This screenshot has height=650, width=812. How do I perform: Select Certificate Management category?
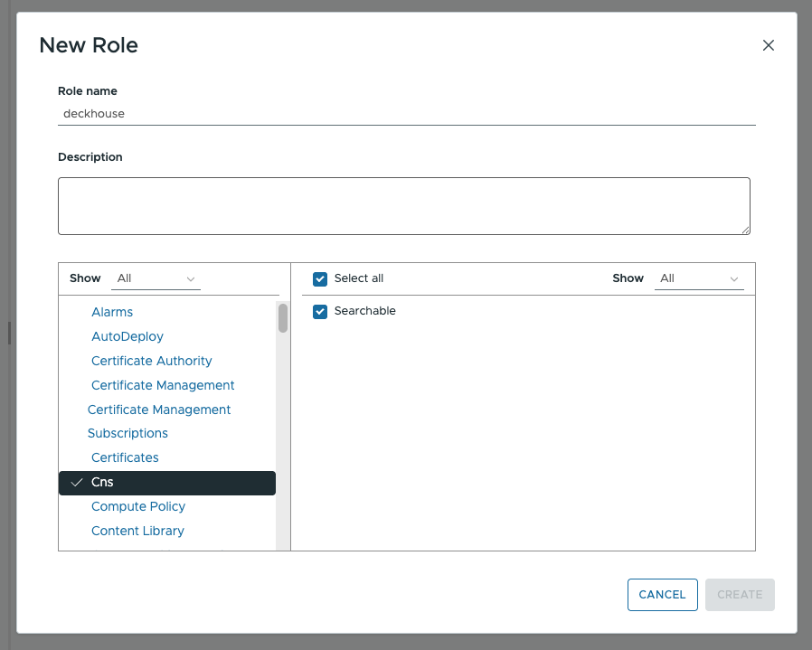point(163,385)
